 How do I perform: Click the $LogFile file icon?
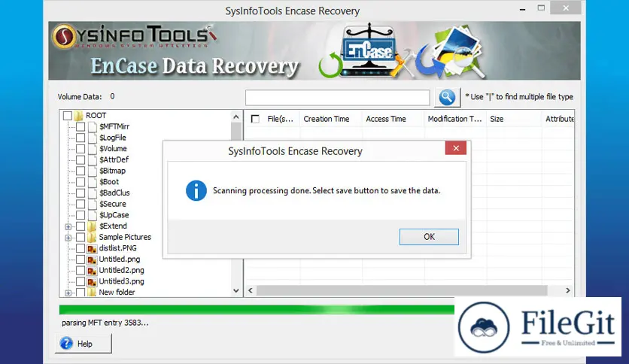(x=93, y=138)
